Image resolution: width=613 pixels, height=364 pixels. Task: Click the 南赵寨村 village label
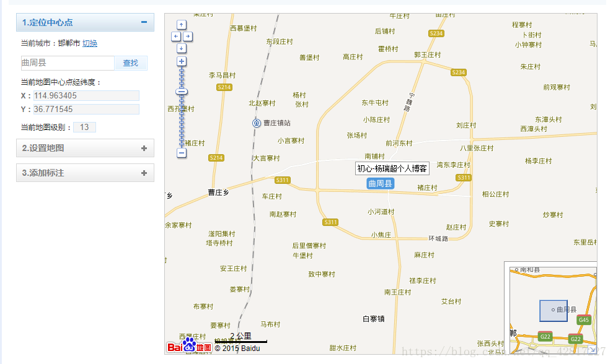coord(283,214)
